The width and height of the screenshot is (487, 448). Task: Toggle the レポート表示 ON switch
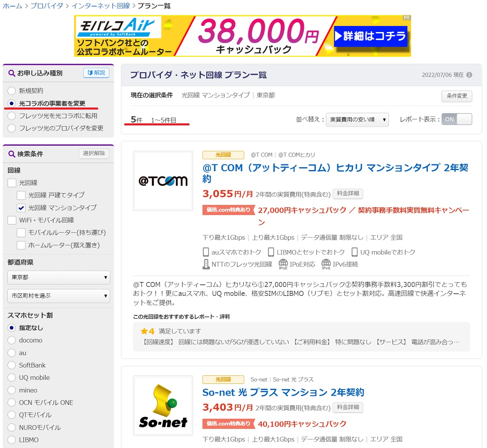pos(457,119)
